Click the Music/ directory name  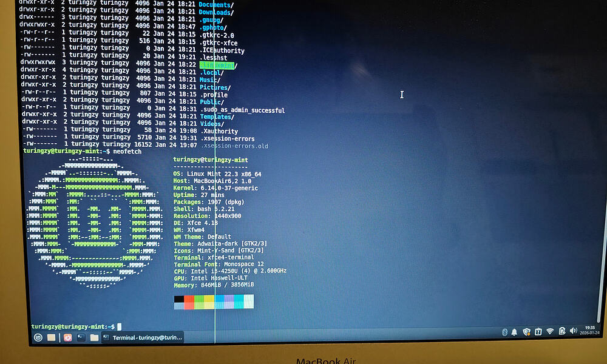pyautogui.click(x=210, y=79)
